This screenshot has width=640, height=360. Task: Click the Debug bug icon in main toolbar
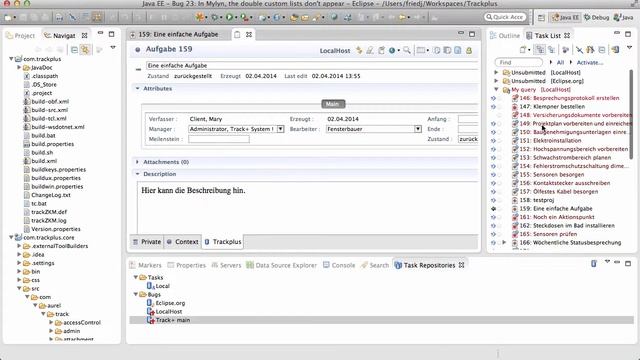click(215, 17)
